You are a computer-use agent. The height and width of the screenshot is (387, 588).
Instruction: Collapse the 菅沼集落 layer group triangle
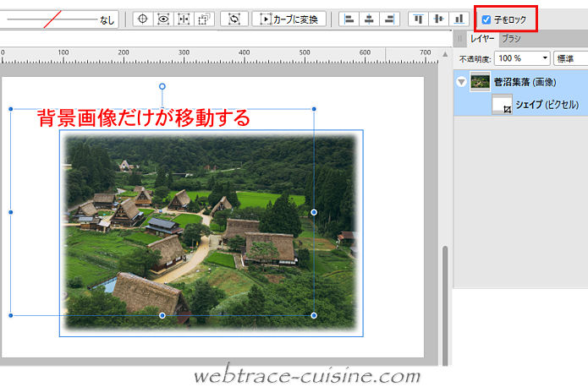(x=461, y=82)
